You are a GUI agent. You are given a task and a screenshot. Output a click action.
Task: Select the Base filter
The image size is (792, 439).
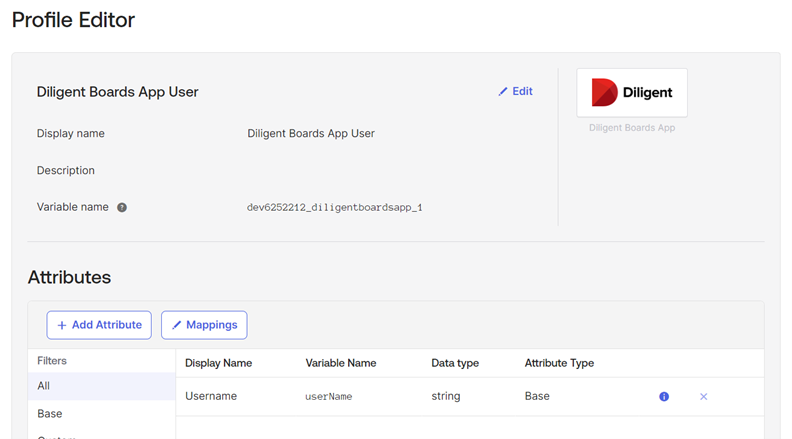(50, 414)
